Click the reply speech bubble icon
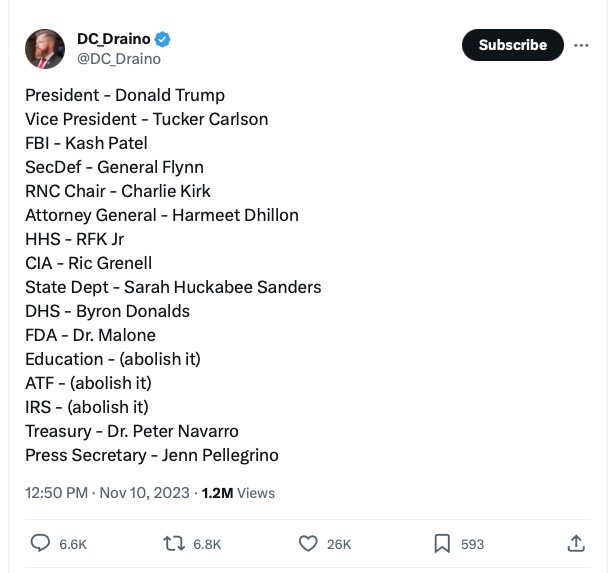The height and width of the screenshot is (573, 608). pyautogui.click(x=41, y=543)
